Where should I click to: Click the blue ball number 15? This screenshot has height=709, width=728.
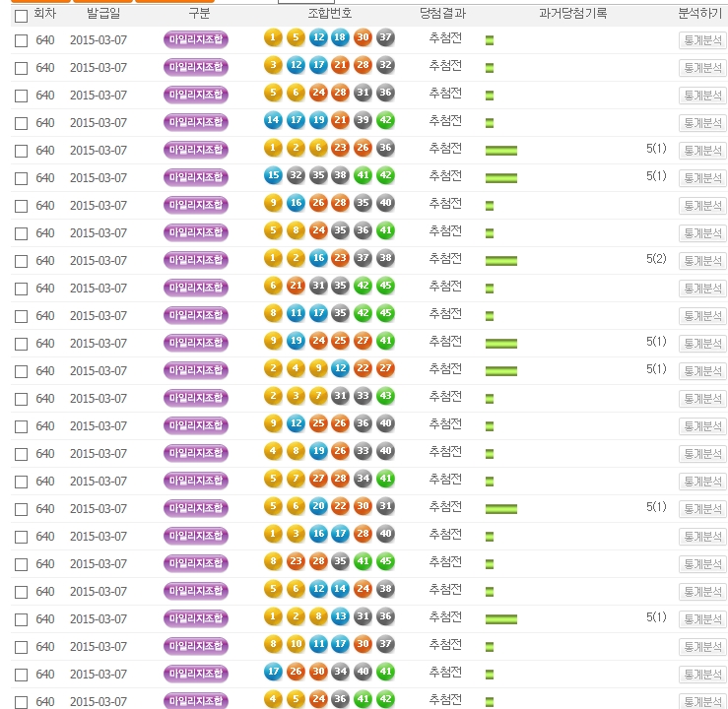coord(274,175)
